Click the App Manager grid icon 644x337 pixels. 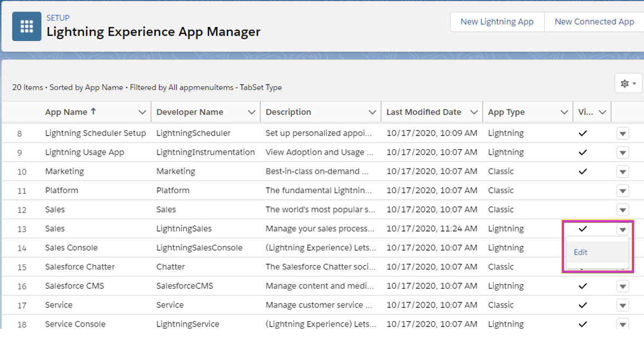27,26
